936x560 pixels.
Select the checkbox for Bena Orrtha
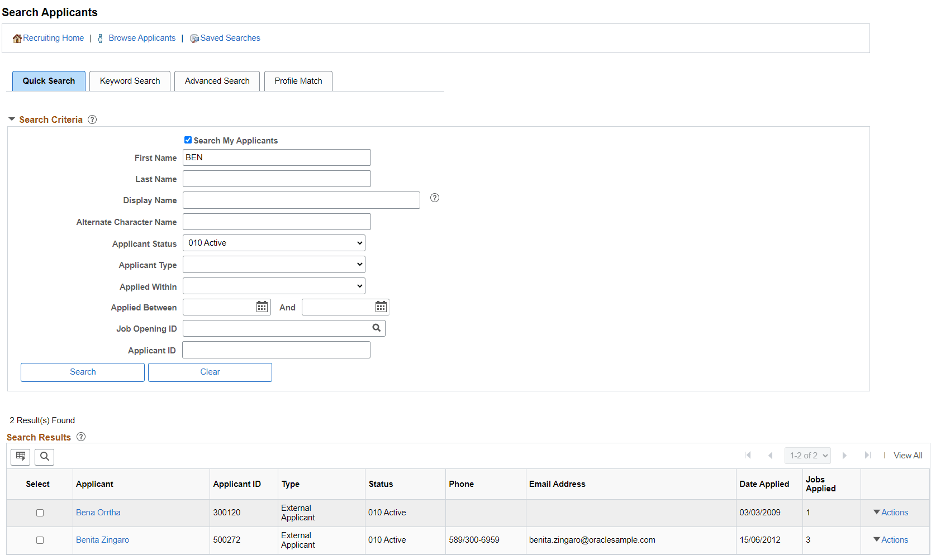40,513
